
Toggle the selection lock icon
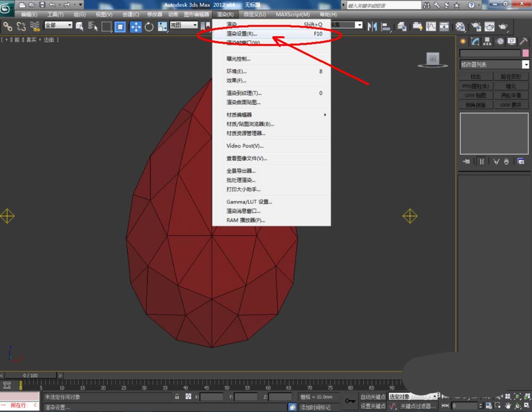[177, 397]
